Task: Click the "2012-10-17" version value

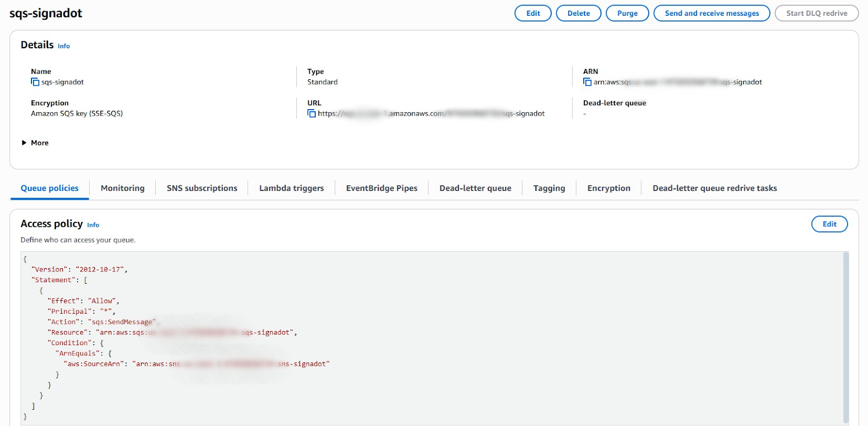Action: (100, 269)
